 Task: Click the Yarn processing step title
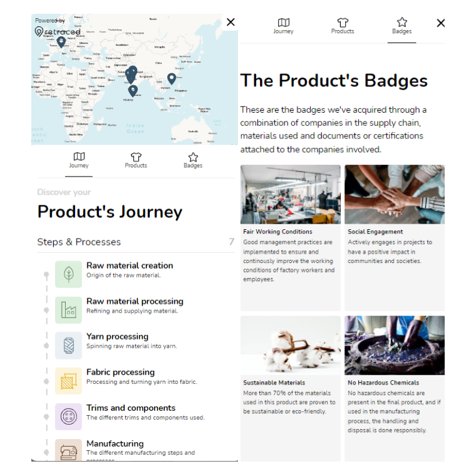pos(117,337)
